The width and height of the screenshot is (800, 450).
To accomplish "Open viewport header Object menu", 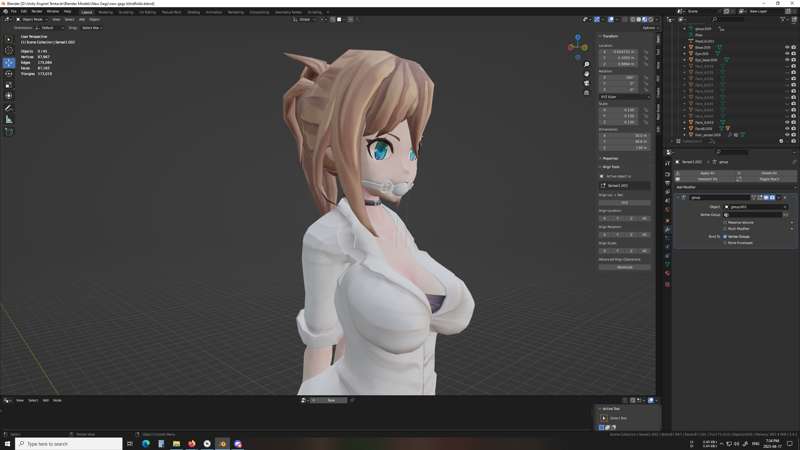I will pos(94,19).
